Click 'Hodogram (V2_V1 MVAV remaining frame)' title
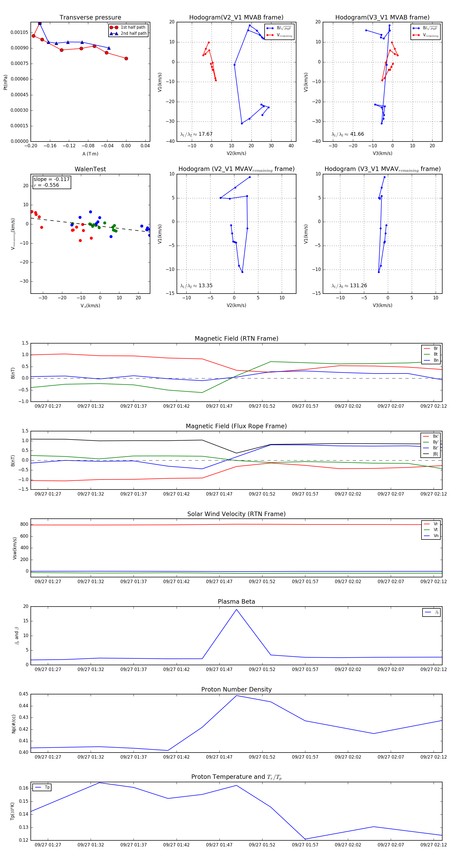473x868 pixels. [x=236, y=169]
